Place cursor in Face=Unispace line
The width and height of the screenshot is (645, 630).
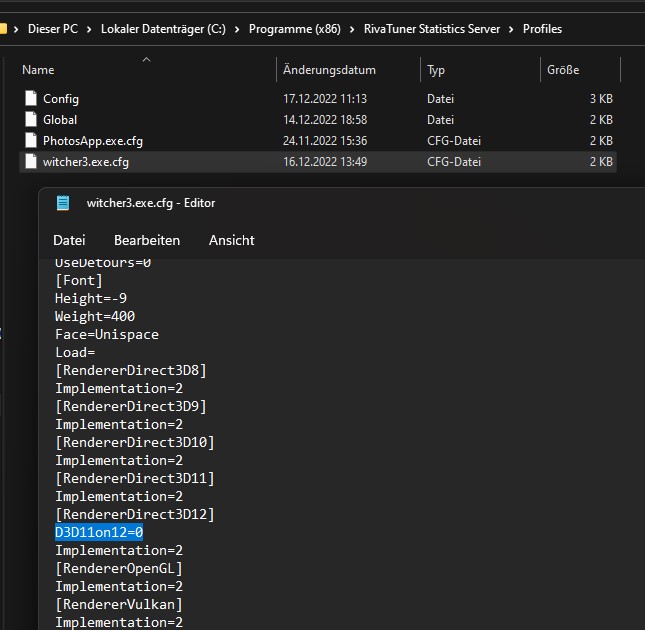(107, 334)
